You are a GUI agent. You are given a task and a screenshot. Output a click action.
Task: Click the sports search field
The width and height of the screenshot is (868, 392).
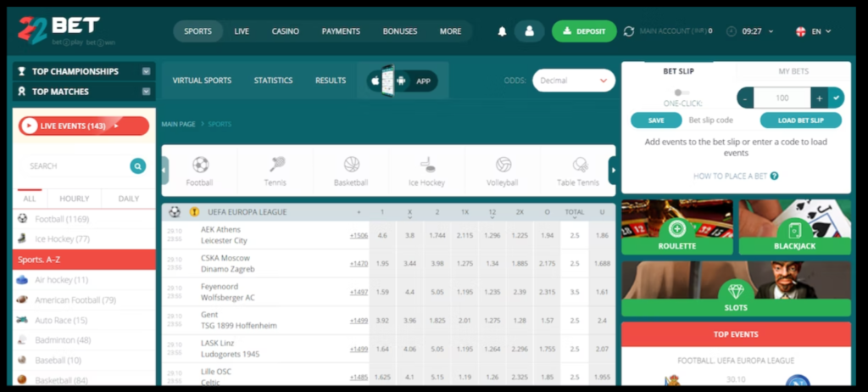click(77, 165)
